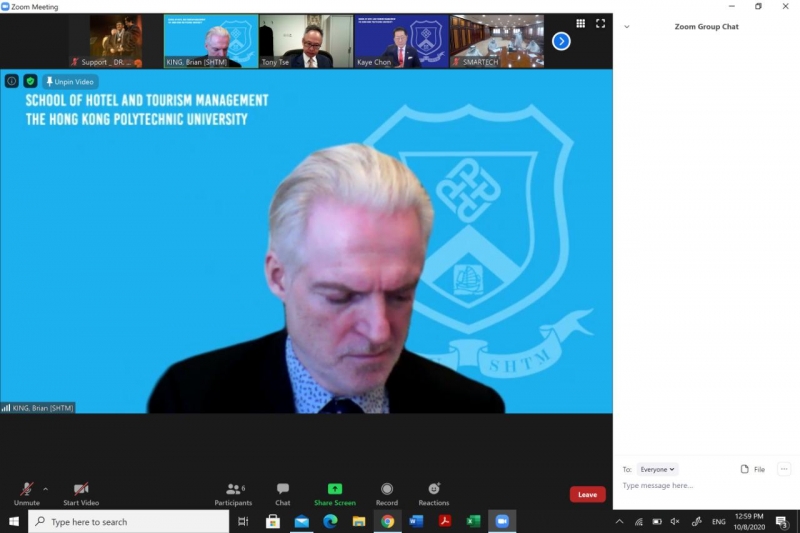Open Excel from taskbar
Image resolution: width=800 pixels, height=533 pixels.
click(473, 521)
